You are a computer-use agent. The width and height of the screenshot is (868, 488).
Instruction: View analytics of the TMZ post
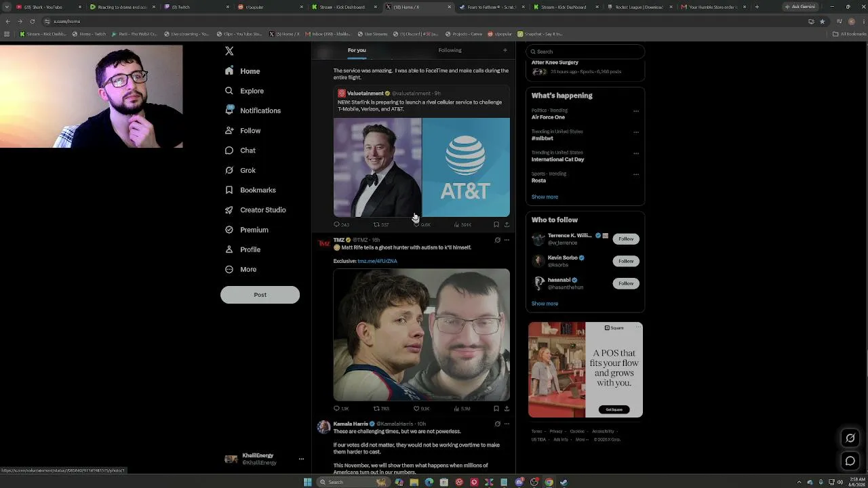tap(462, 409)
